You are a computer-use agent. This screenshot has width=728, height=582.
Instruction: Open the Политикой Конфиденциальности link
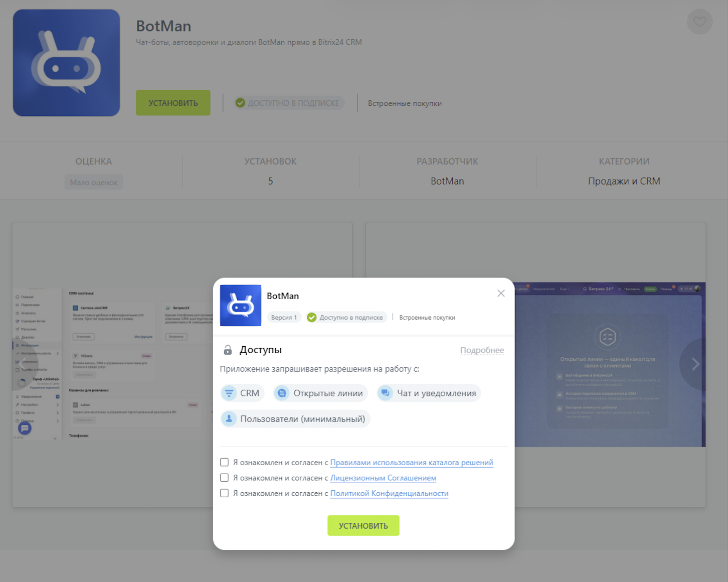point(389,493)
